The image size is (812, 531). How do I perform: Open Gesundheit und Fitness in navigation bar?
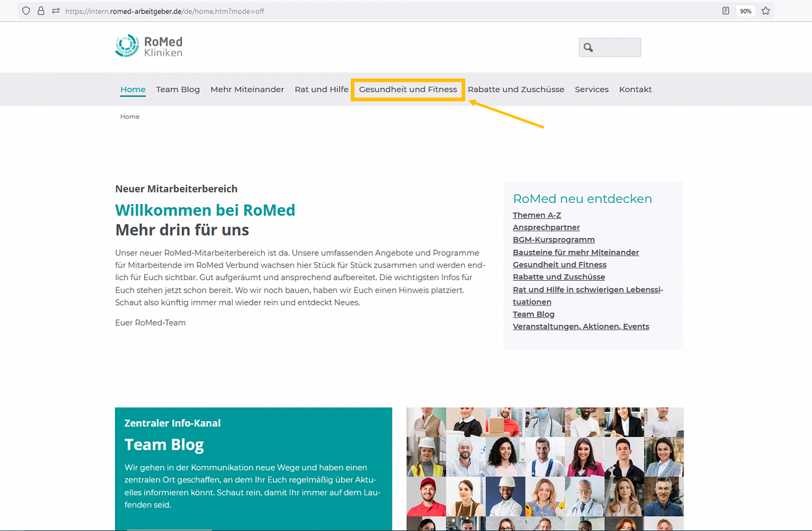[408, 90]
